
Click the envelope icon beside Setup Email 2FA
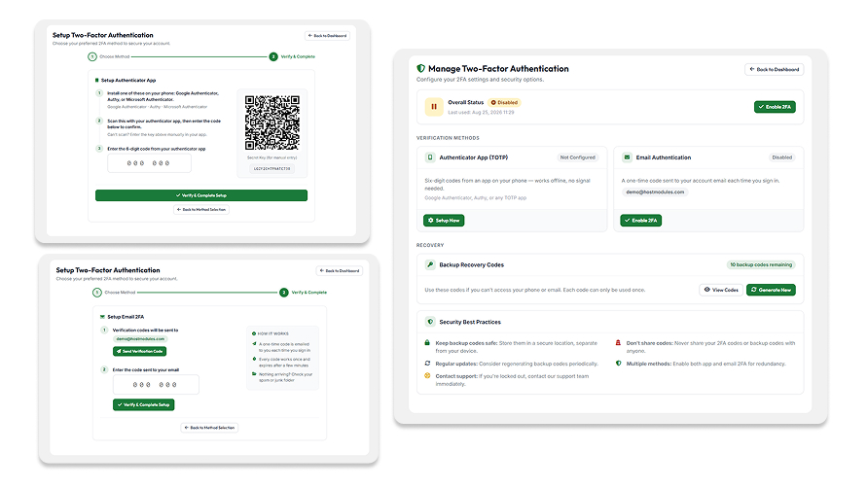pos(102,317)
